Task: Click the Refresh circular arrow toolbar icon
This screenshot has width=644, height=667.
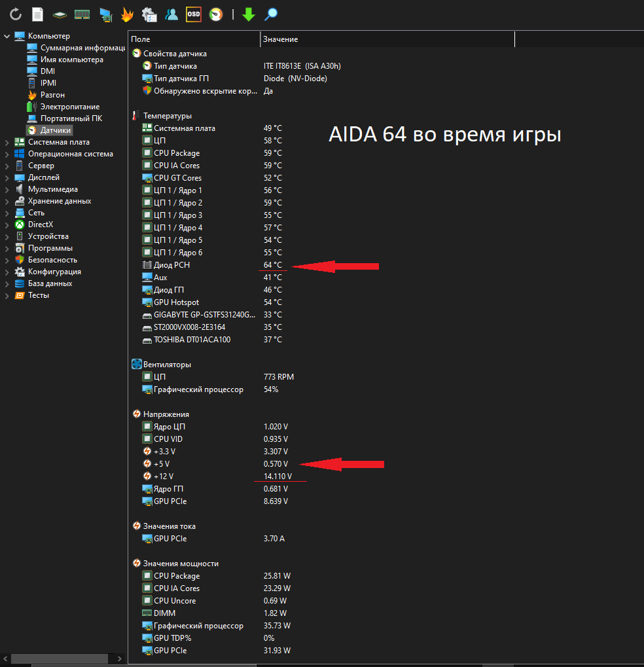Action: pyautogui.click(x=16, y=14)
